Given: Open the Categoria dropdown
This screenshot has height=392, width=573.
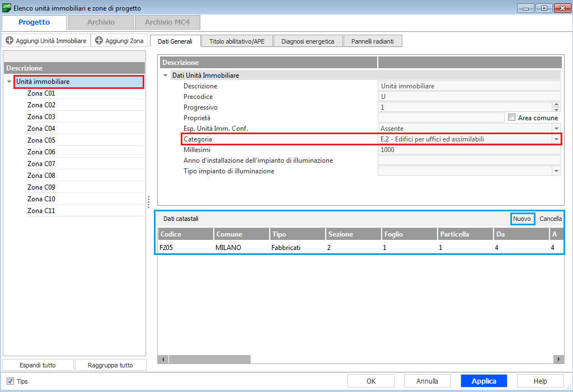Looking at the screenshot, I should (556, 139).
